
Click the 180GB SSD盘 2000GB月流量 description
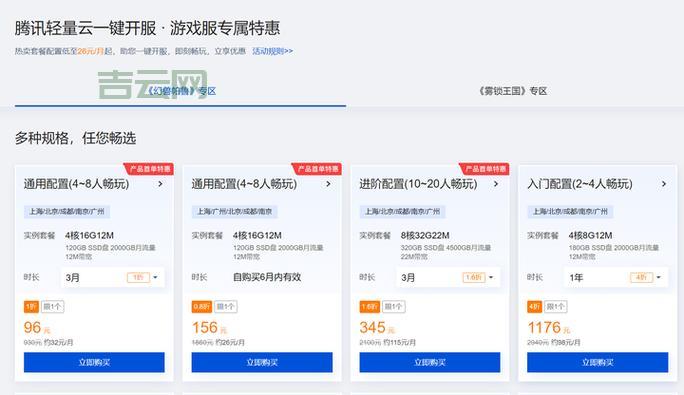(614, 247)
